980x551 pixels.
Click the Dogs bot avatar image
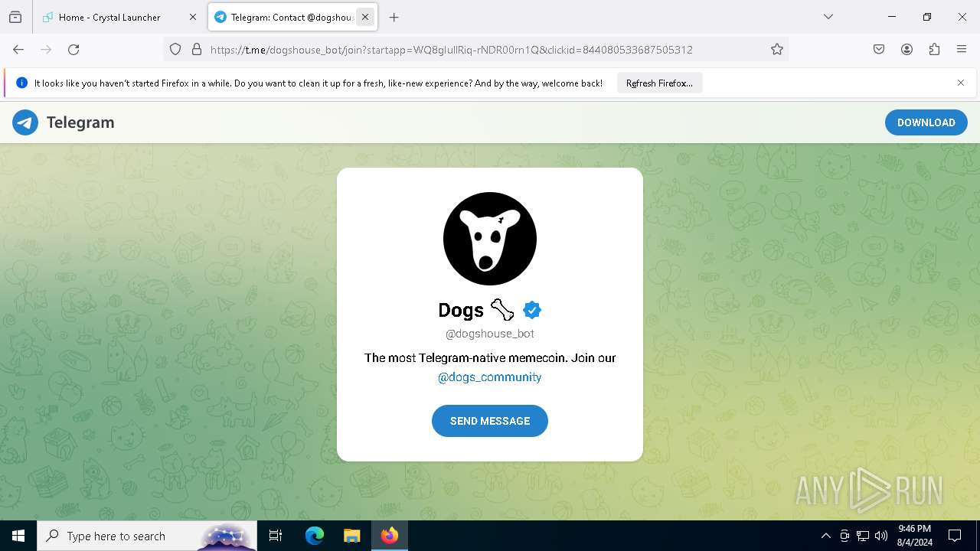(490, 239)
